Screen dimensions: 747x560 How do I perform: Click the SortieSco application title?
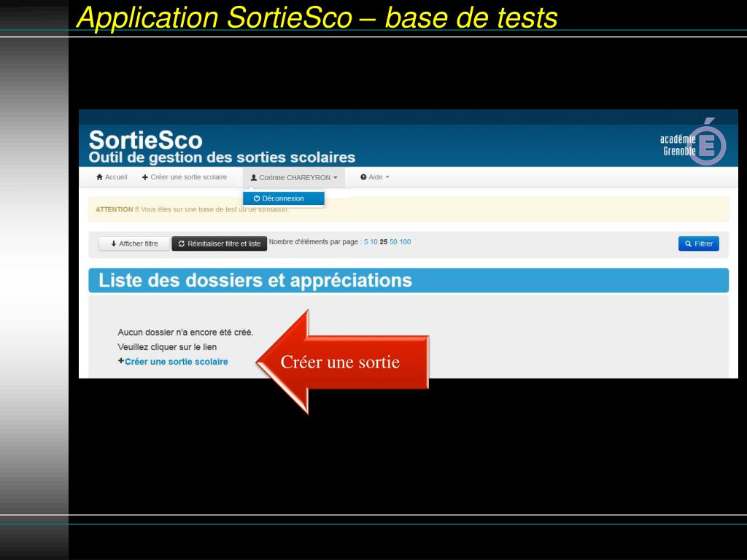(145, 140)
